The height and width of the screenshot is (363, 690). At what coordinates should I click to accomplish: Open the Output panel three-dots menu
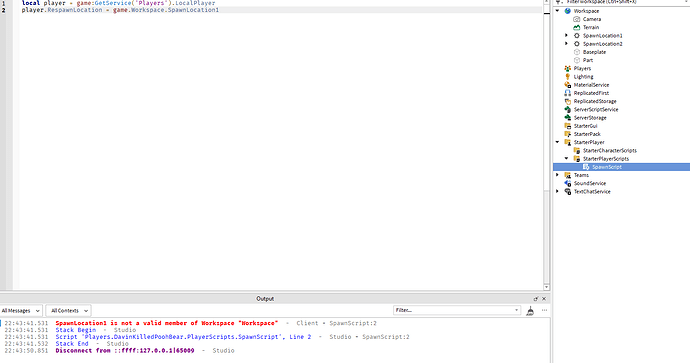(x=544, y=310)
